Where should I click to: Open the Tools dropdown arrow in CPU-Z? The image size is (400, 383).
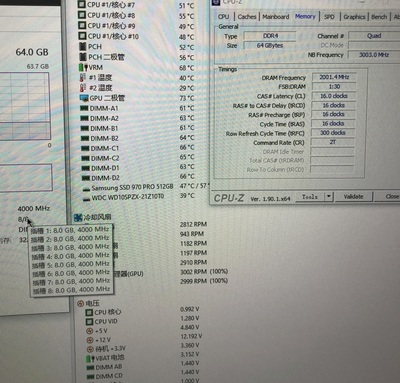point(329,196)
